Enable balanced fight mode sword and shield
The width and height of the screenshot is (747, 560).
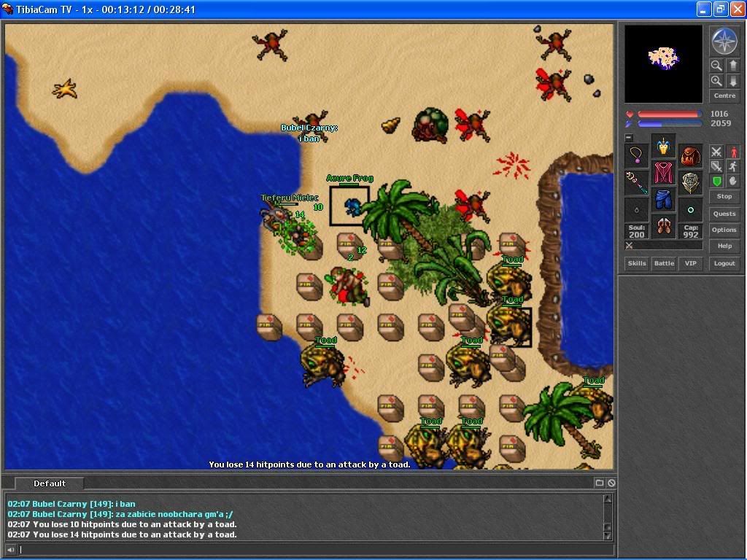tap(716, 166)
